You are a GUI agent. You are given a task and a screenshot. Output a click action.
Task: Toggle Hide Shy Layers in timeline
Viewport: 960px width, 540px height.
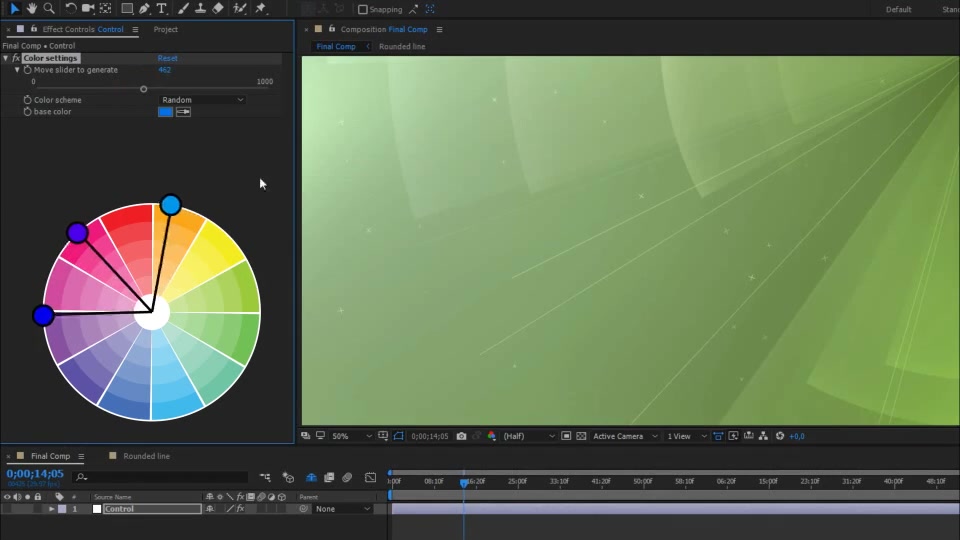tap(311, 477)
